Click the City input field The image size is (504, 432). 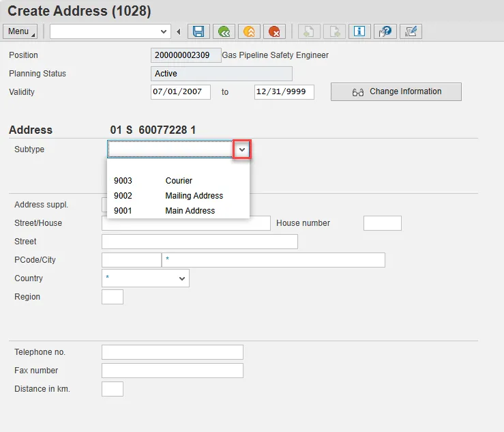coord(273,260)
